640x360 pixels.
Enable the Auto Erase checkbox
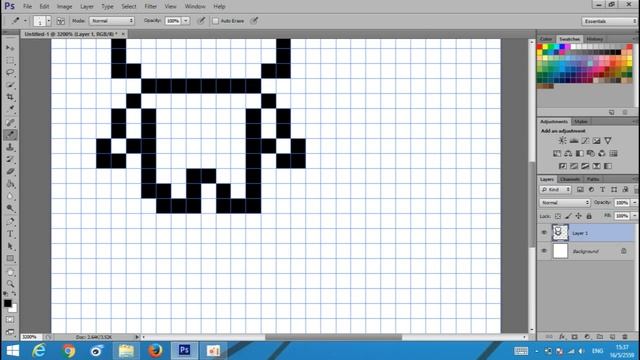[216, 21]
